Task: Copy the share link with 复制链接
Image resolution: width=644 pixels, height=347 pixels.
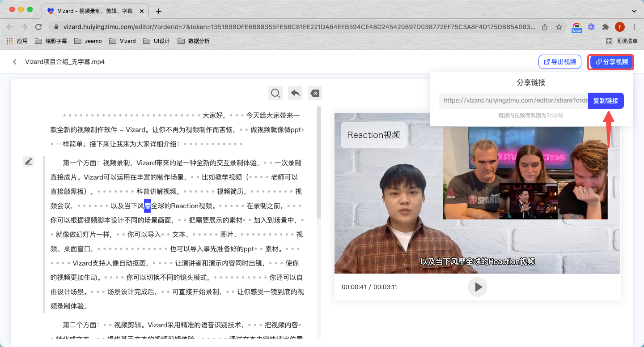Action: pyautogui.click(x=606, y=101)
